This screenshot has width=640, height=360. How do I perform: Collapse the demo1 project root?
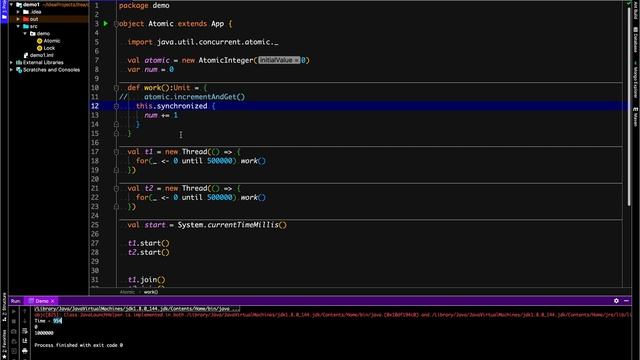pos(11,4)
